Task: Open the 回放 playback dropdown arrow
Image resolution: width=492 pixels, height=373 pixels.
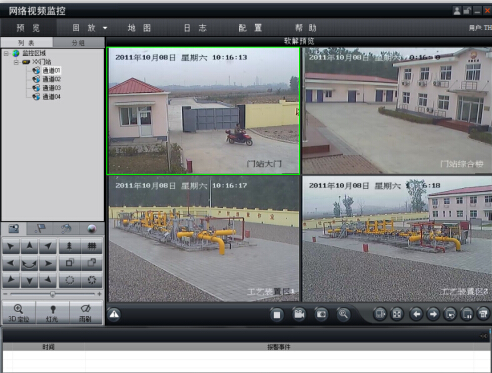Action: coord(105,28)
